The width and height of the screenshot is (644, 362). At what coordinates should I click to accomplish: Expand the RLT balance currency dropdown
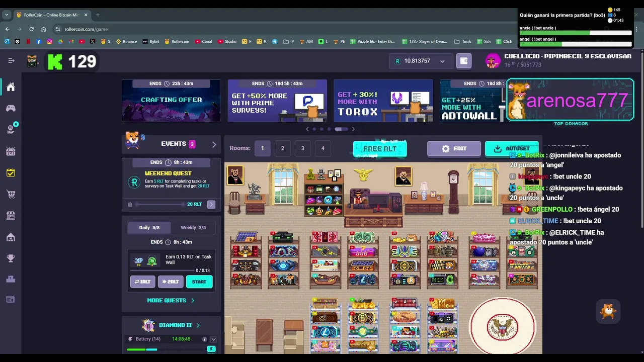point(442,61)
